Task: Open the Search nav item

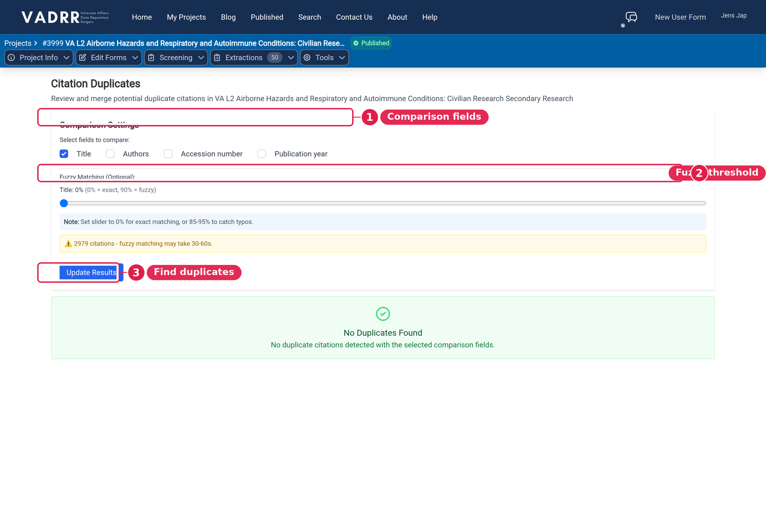Action: [x=310, y=17]
